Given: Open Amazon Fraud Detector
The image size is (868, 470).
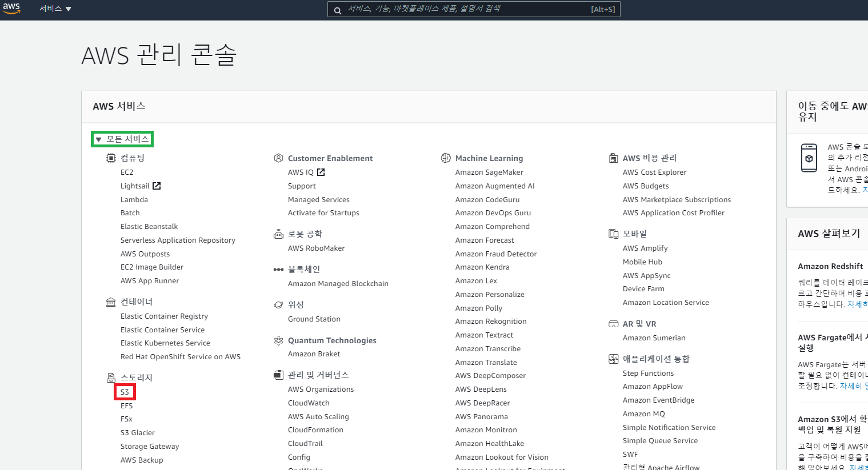Looking at the screenshot, I should tap(496, 254).
